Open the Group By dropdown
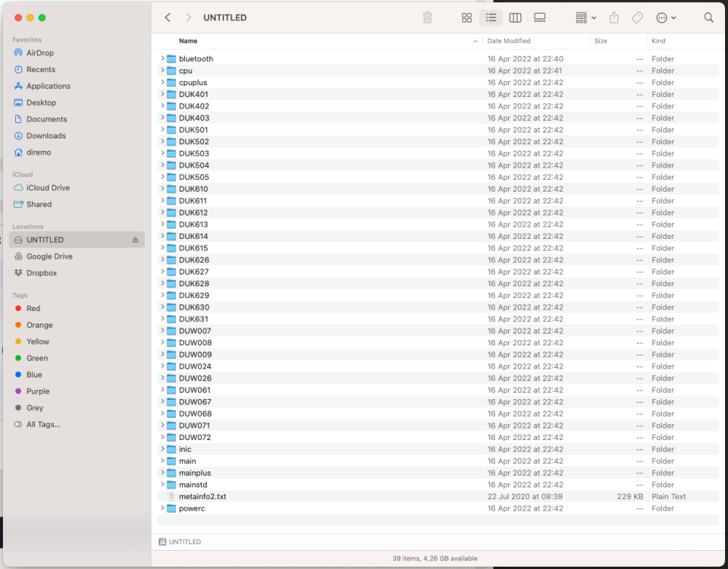The height and width of the screenshot is (569, 728). (x=585, y=17)
